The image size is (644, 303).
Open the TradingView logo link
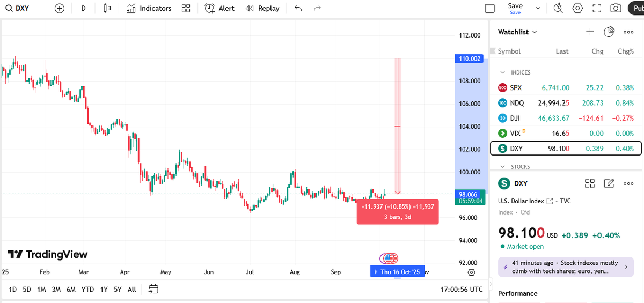tap(47, 255)
